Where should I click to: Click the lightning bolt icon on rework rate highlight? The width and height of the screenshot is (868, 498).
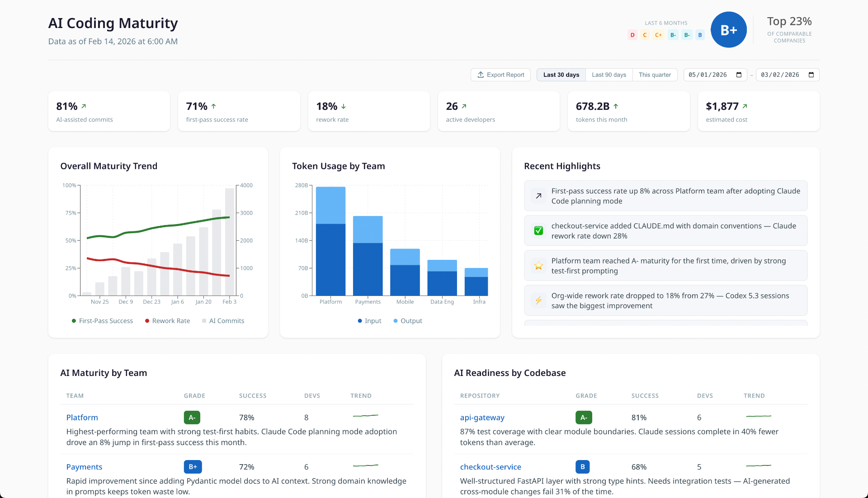tap(538, 300)
